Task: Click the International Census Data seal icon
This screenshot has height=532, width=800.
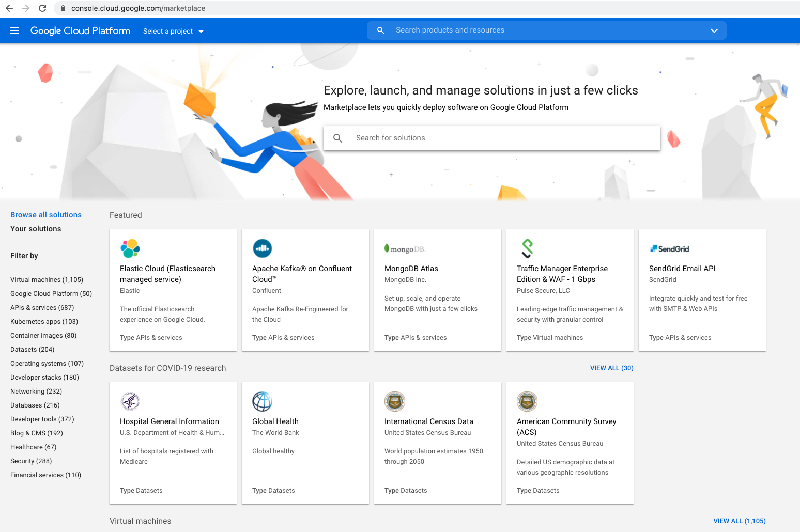Action: click(395, 401)
